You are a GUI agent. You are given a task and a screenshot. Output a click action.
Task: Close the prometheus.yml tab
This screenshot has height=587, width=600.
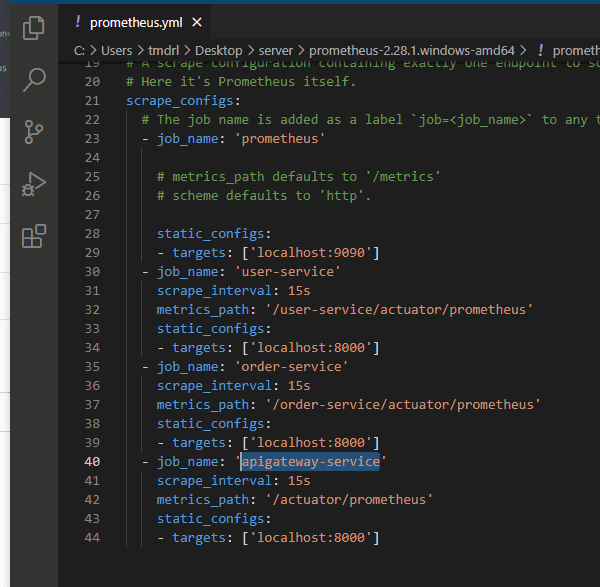(x=197, y=22)
